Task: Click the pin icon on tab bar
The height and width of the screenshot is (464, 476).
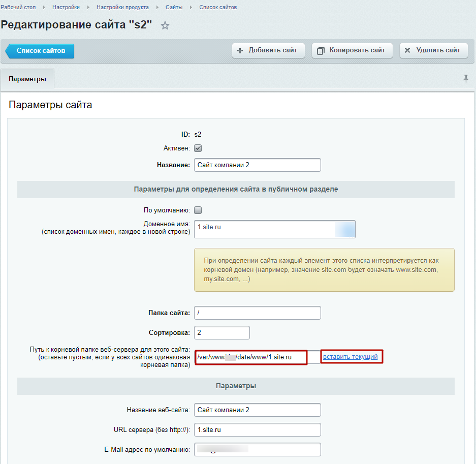Action: tap(466, 79)
